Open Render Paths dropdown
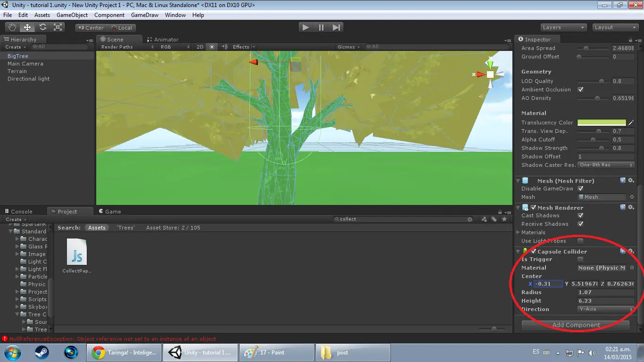Image resolution: width=644 pixels, height=362 pixels. (127, 47)
